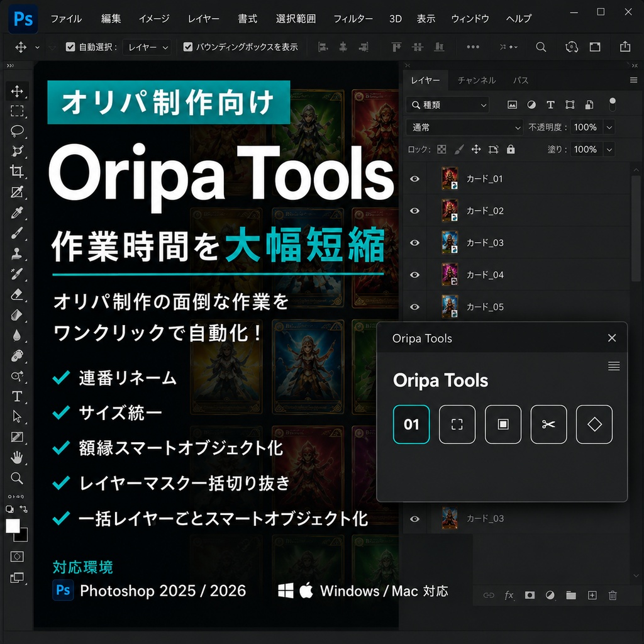Image resolution: width=644 pixels, height=644 pixels.
Task: Open the 種類 filter type dropdown
Action: (x=448, y=105)
